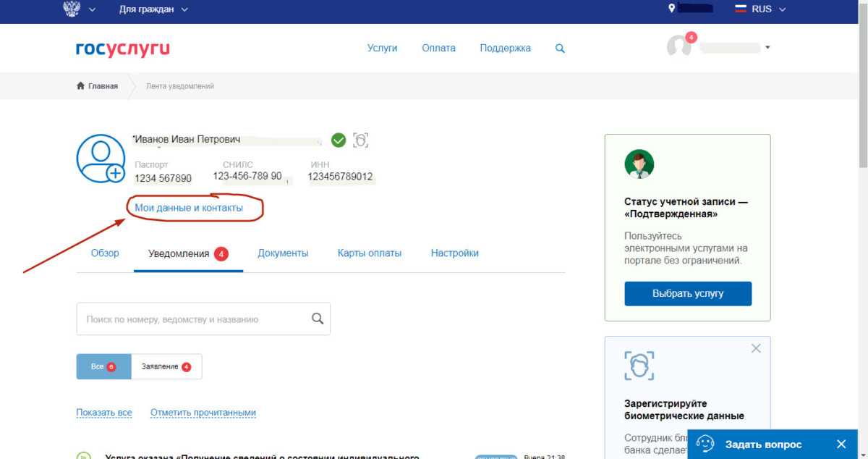The image size is (868, 459).
Task: Click the "Выбрать услугу" button
Action: pos(688,293)
